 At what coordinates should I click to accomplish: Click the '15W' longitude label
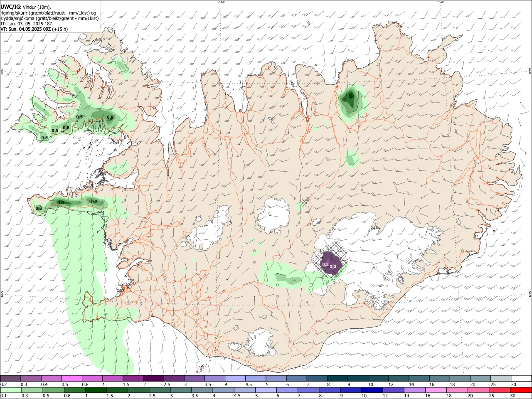point(440,2)
